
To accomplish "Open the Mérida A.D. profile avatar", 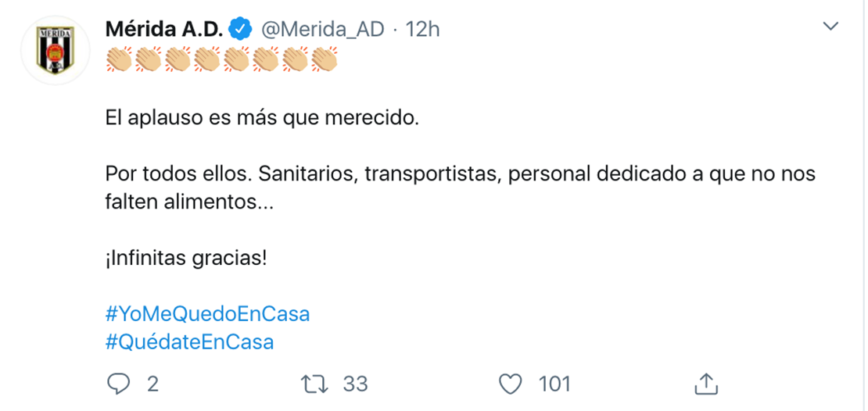I will (x=55, y=50).
